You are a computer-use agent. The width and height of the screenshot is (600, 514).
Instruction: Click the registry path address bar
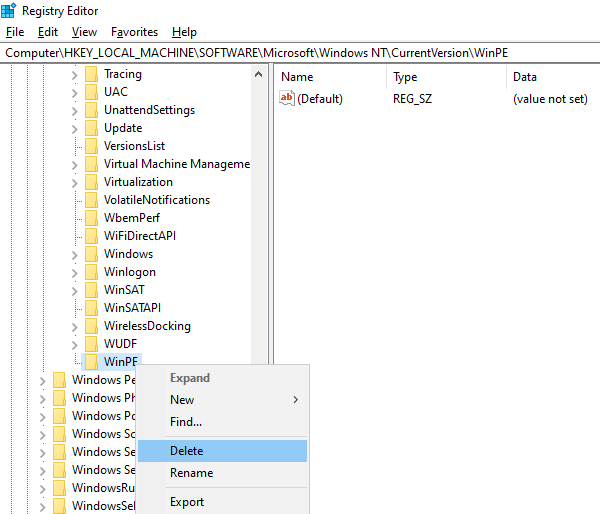[300, 53]
